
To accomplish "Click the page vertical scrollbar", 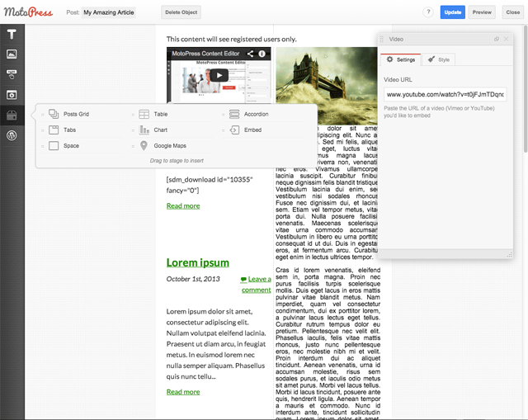I will click(x=526, y=89).
